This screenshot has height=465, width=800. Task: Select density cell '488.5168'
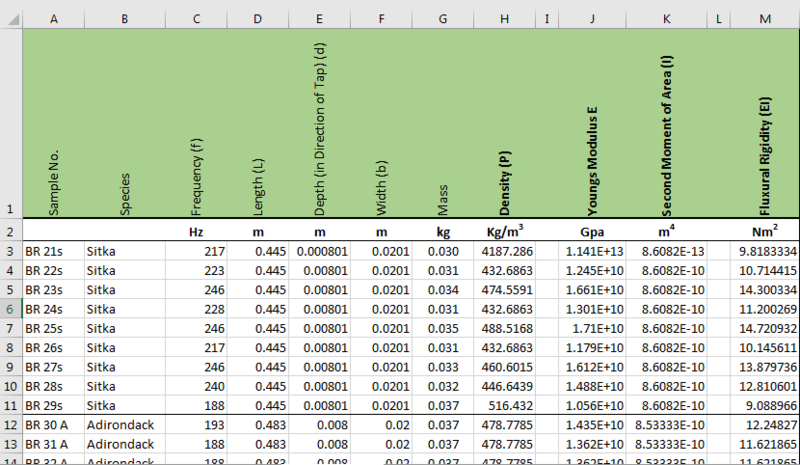(505, 329)
